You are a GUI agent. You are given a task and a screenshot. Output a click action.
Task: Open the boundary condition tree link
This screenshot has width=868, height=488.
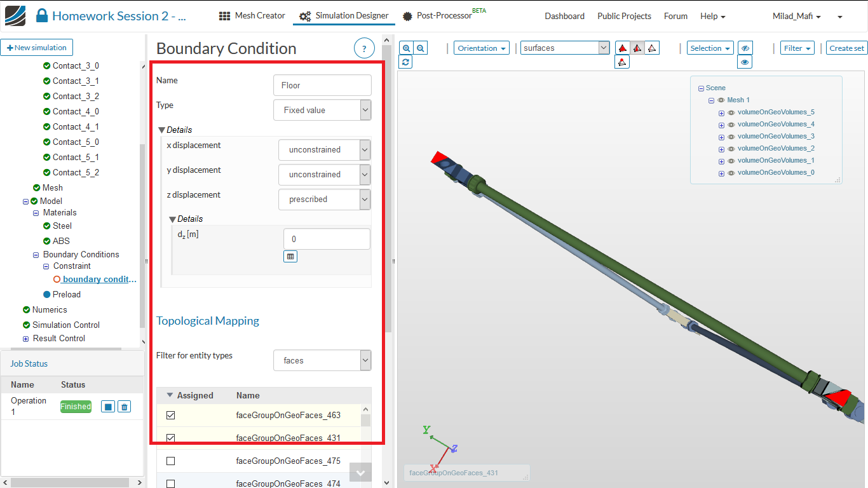[100, 280]
